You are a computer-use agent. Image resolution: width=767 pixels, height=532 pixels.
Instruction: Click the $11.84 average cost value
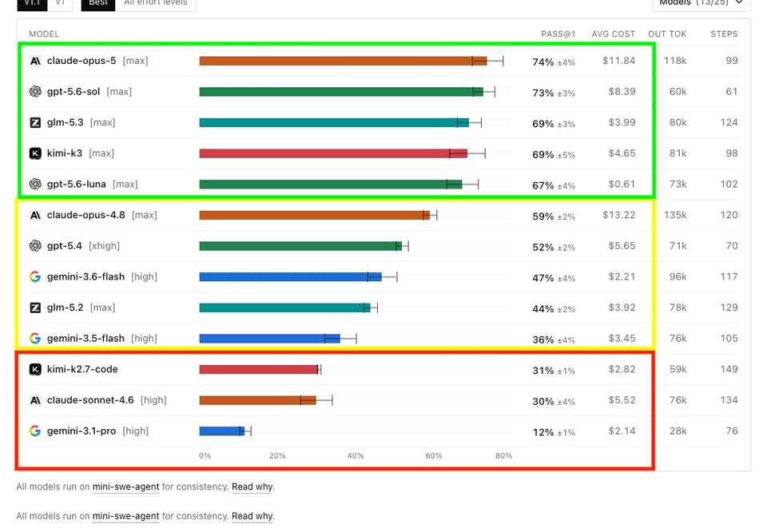tap(618, 61)
